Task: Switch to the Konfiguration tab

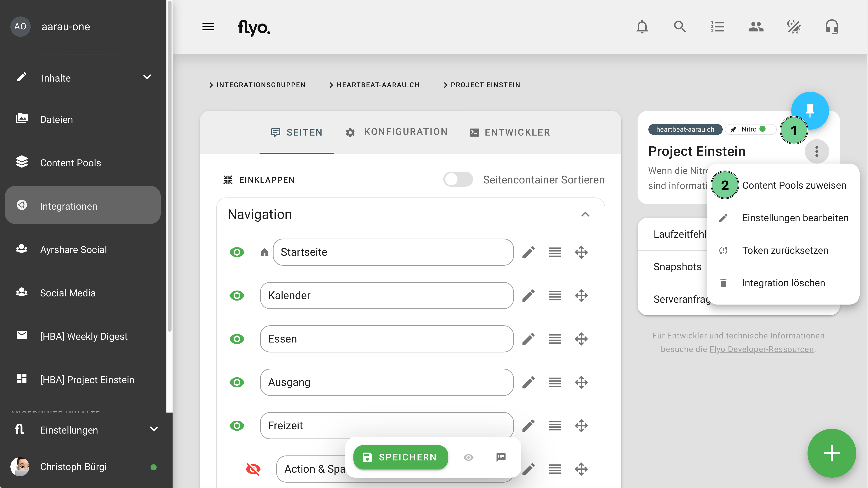Action: (397, 132)
